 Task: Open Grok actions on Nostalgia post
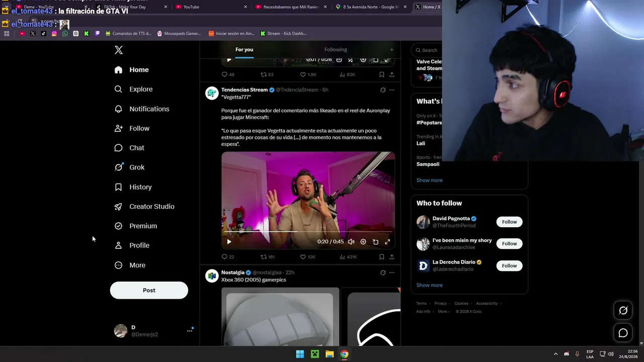click(383, 273)
